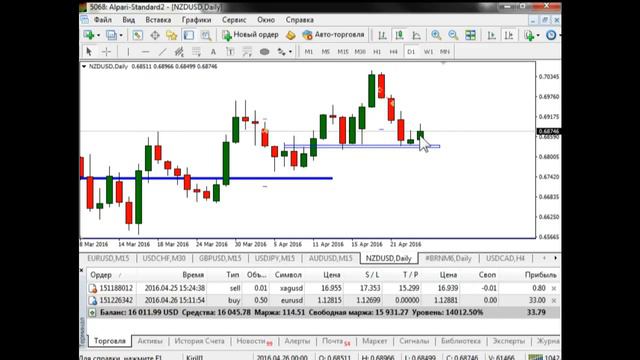Select the Cursor arrow tool
The width and height of the screenshot is (640, 360).
[89, 52]
